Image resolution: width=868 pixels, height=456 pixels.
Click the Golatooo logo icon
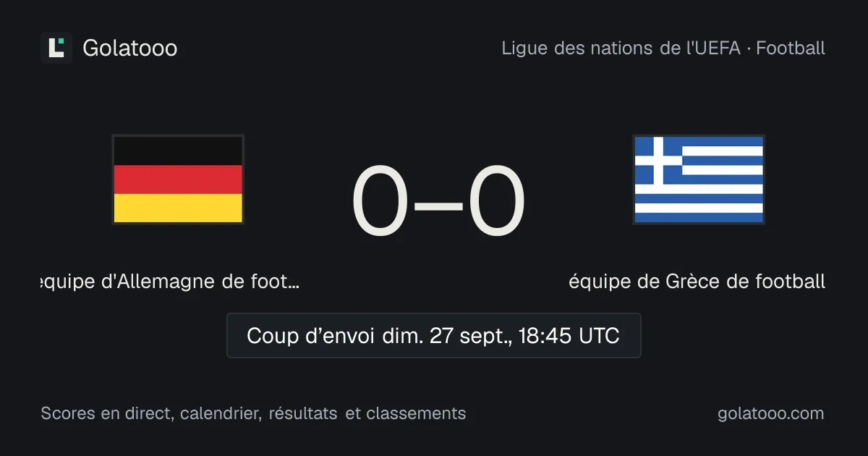click(56, 48)
